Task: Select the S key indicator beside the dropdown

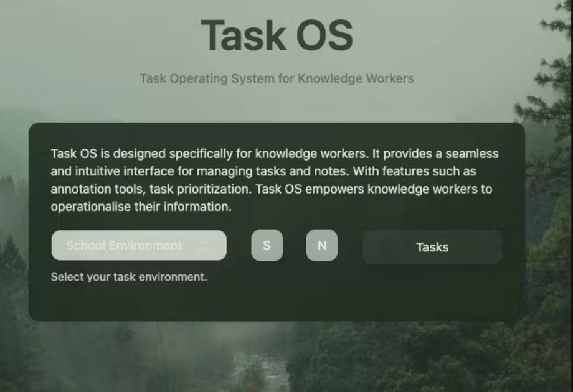Action: click(x=267, y=245)
